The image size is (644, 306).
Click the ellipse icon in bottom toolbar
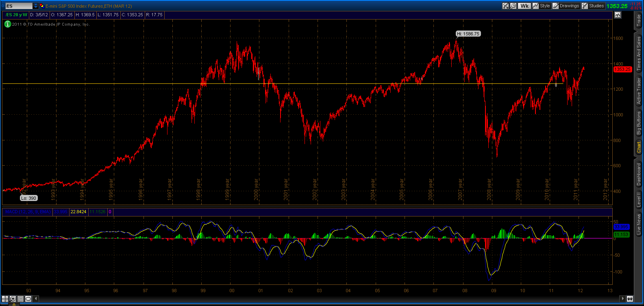[28, 299]
